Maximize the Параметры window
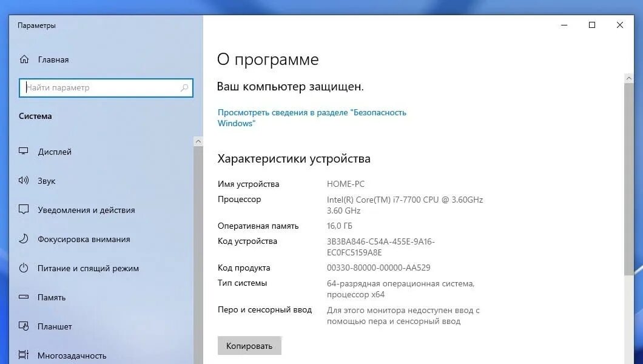 pos(592,25)
